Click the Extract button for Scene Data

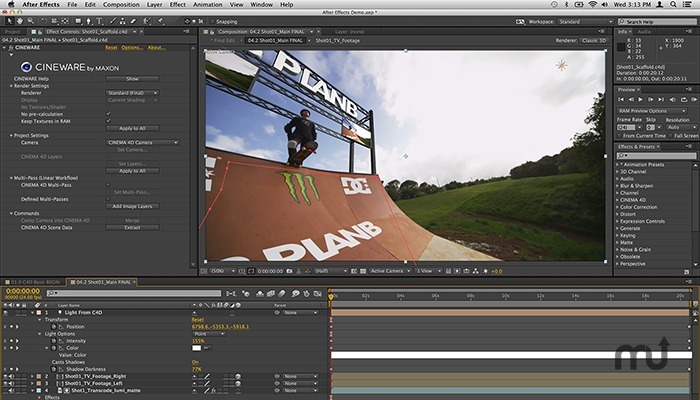pyautogui.click(x=133, y=227)
